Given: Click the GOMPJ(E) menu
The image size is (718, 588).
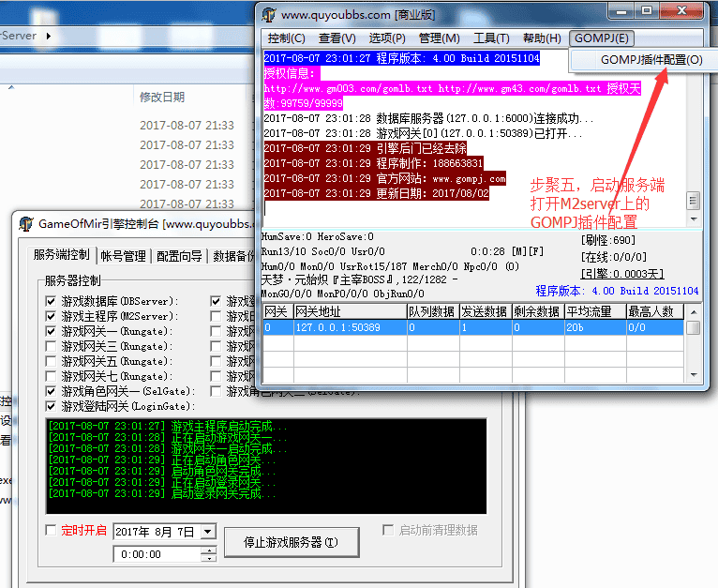Looking at the screenshot, I should pyautogui.click(x=602, y=38).
